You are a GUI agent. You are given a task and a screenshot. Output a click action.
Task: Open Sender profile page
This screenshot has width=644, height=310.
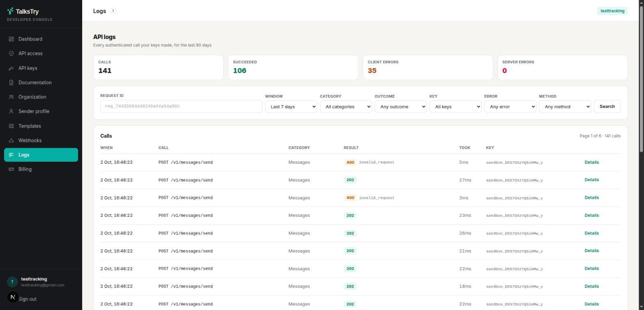click(x=41, y=111)
